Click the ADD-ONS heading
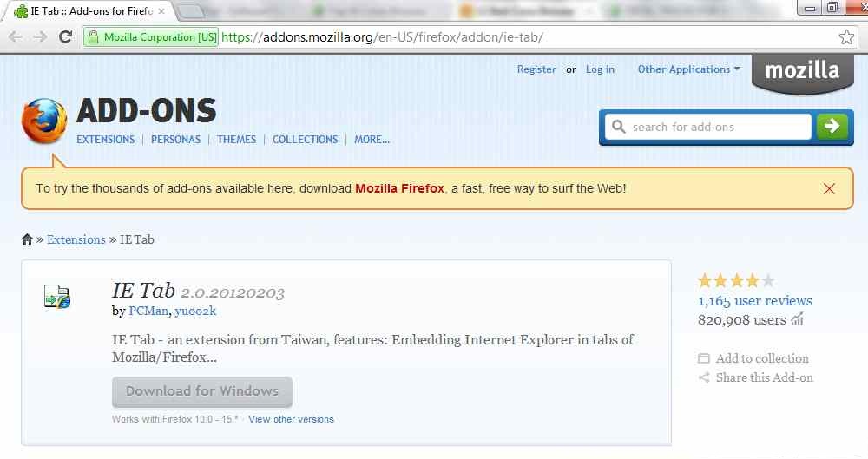The height and width of the screenshot is (459, 868). (x=146, y=110)
